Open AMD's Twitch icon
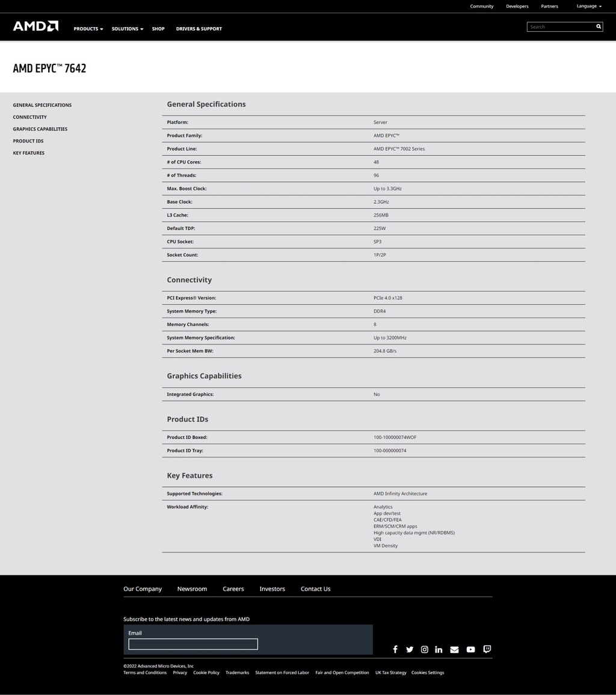Image resolution: width=616 pixels, height=695 pixels. [487, 649]
